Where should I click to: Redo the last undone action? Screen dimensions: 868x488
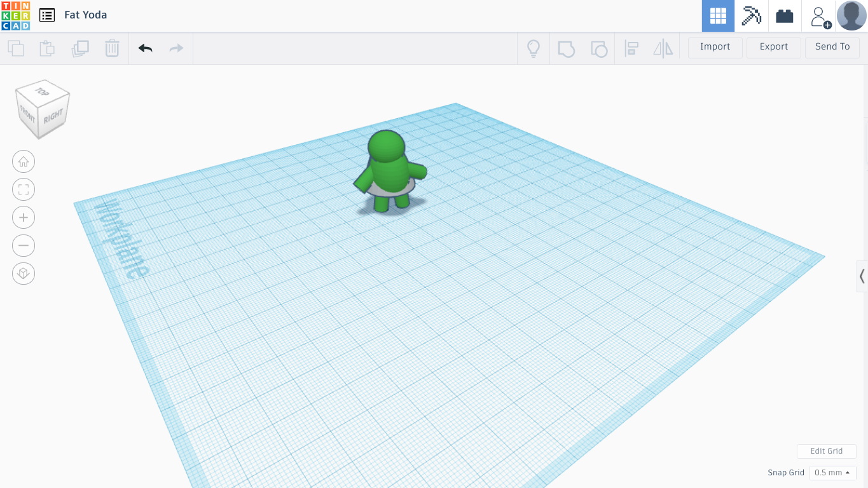click(176, 48)
